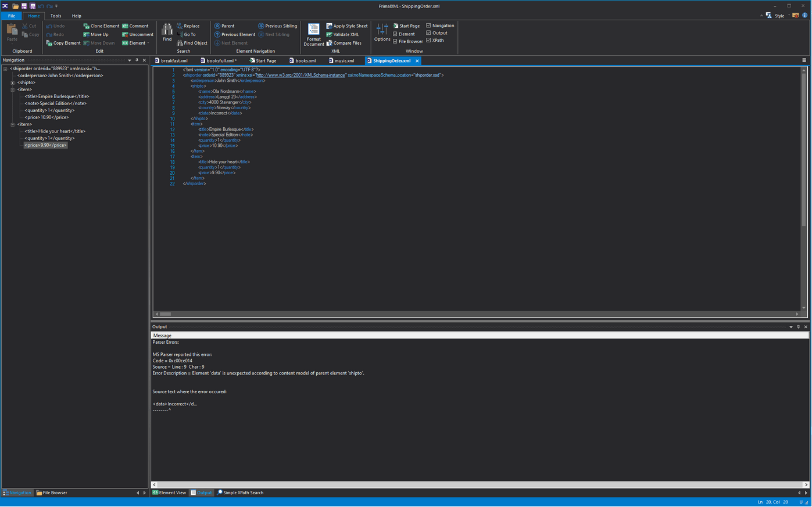Switch to the breakfast.xml tab
The width and height of the screenshot is (812, 507).
point(171,60)
